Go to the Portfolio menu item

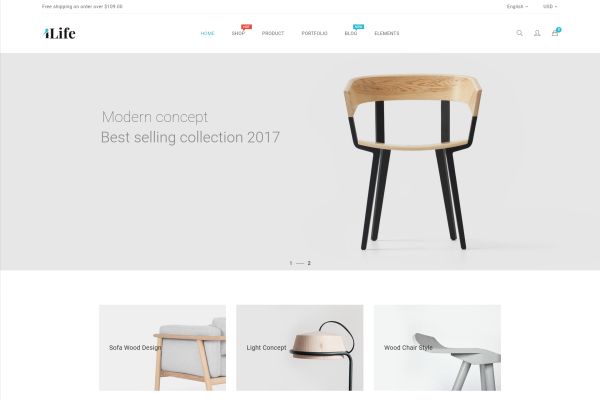pyautogui.click(x=315, y=33)
